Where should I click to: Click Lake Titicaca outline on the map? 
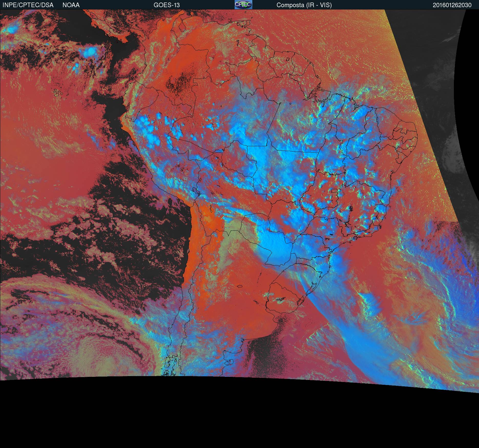pyautogui.click(x=196, y=191)
